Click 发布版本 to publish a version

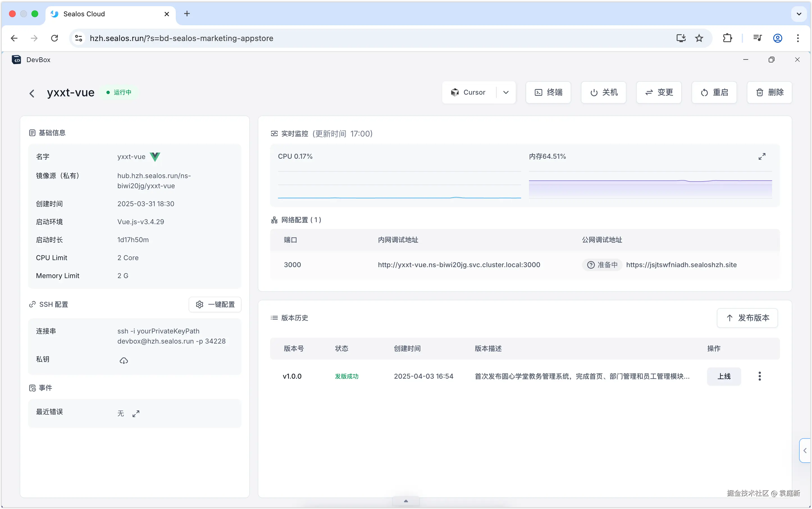[747, 317]
